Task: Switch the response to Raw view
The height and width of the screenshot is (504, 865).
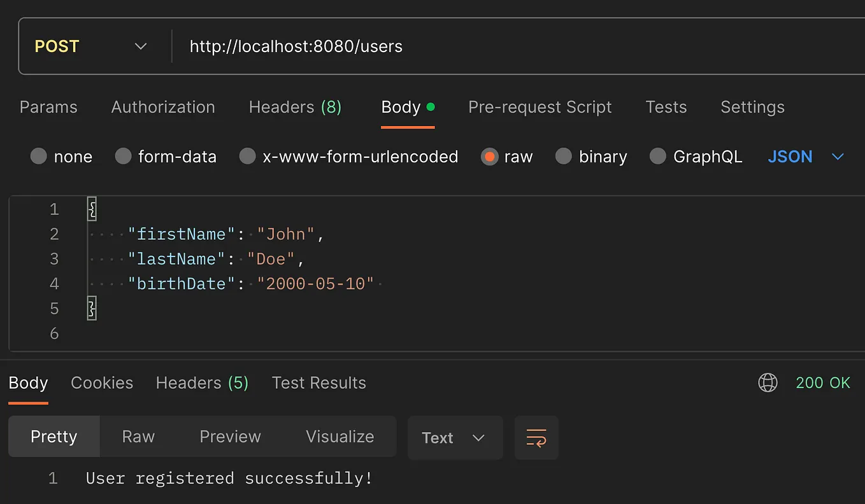Action: tap(138, 437)
